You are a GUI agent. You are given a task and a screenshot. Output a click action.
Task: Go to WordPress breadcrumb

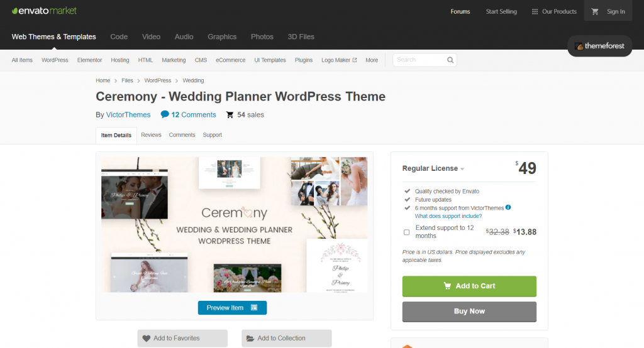158,80
